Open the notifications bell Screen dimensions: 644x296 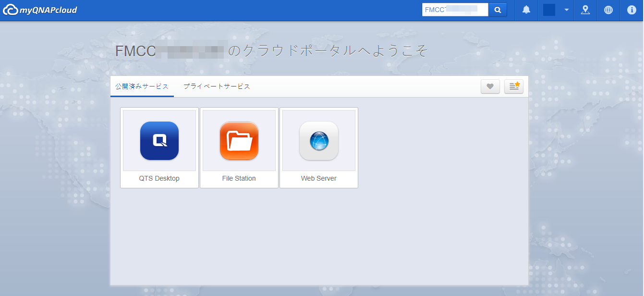(x=526, y=10)
